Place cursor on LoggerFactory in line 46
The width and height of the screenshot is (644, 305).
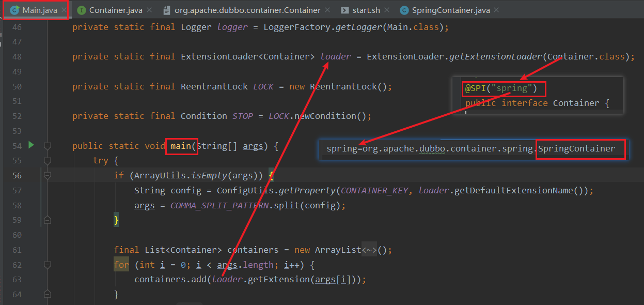[x=297, y=27]
